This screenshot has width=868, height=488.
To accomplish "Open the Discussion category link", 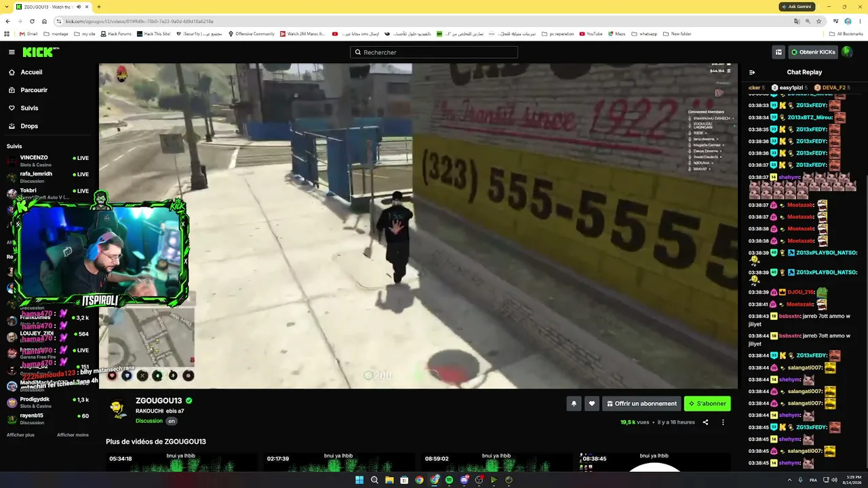I will point(149,421).
